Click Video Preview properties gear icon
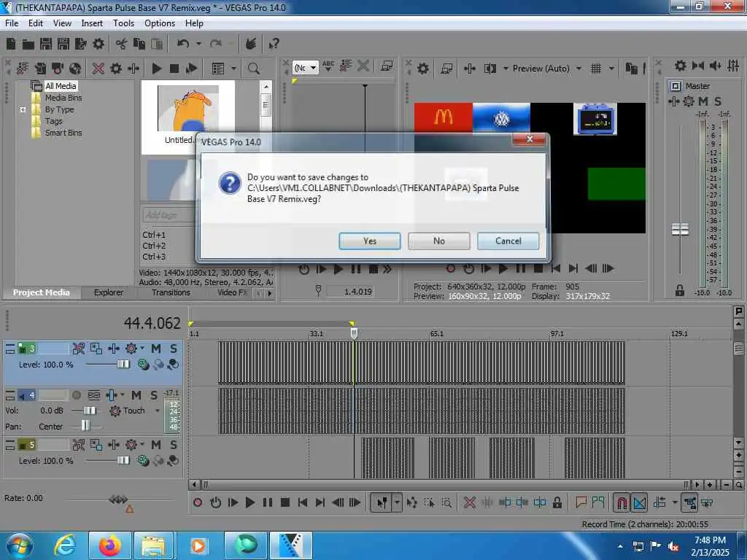 coord(423,69)
